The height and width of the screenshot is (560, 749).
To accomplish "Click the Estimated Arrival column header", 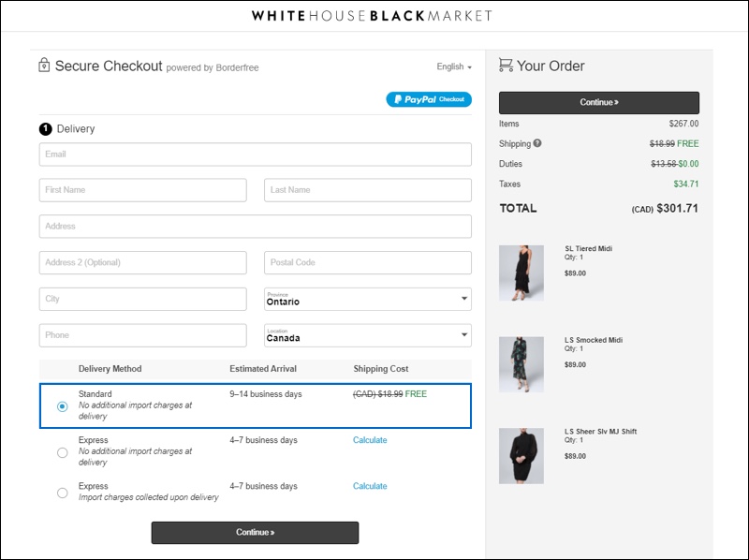I will pos(263,368).
